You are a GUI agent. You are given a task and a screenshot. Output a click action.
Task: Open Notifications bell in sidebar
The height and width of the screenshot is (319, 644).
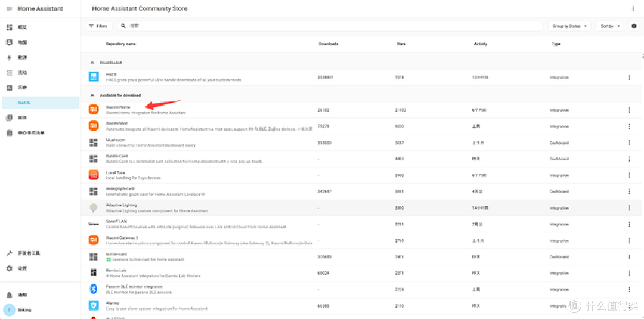[x=10, y=295]
